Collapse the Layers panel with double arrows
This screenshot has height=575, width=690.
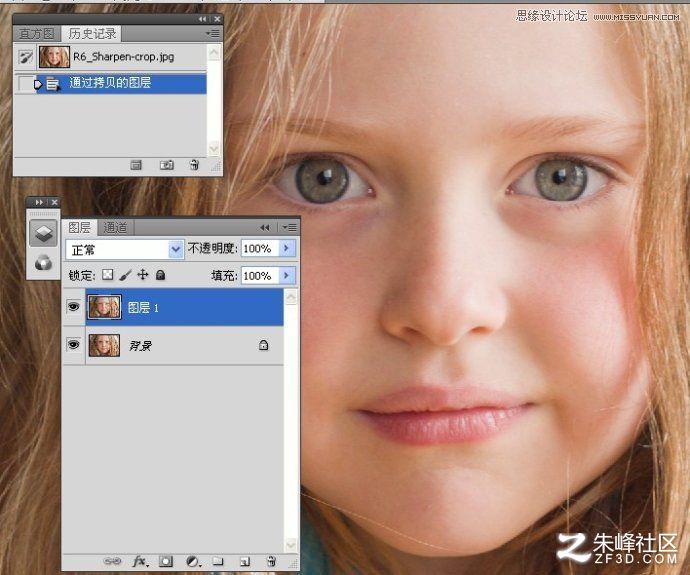coord(264,227)
